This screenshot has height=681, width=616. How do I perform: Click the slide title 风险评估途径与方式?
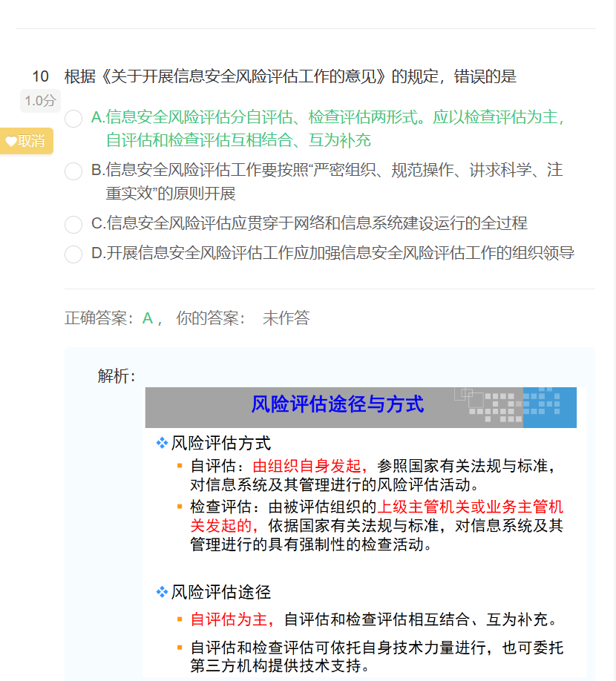[x=337, y=405]
